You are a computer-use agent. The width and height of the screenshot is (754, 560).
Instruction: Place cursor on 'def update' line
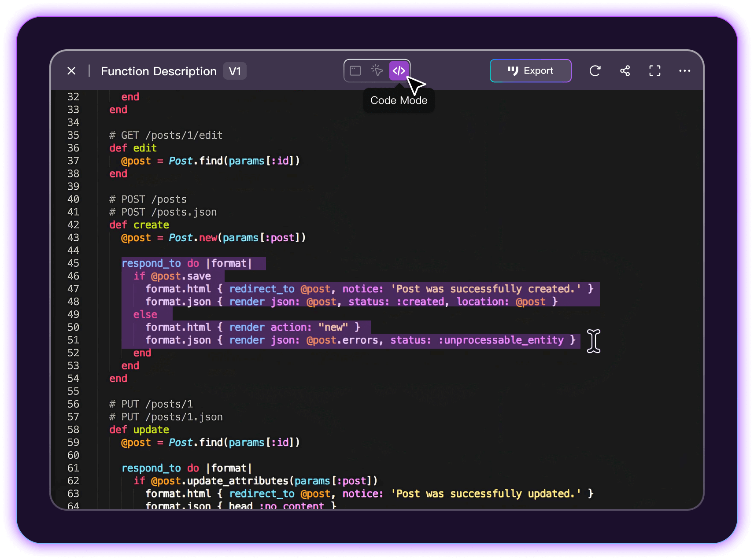click(139, 430)
